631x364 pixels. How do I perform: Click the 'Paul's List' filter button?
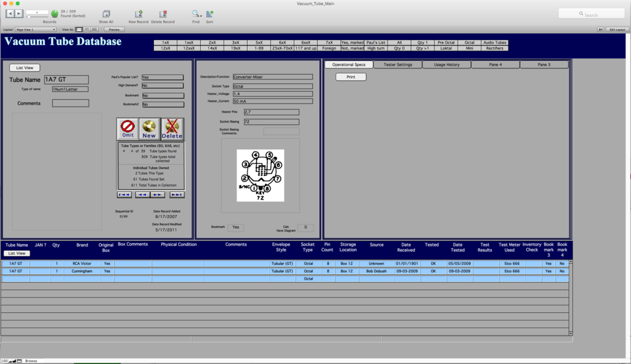point(376,42)
